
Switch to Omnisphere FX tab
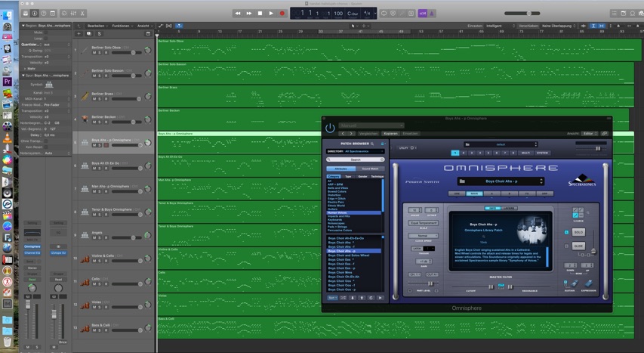coord(526,194)
